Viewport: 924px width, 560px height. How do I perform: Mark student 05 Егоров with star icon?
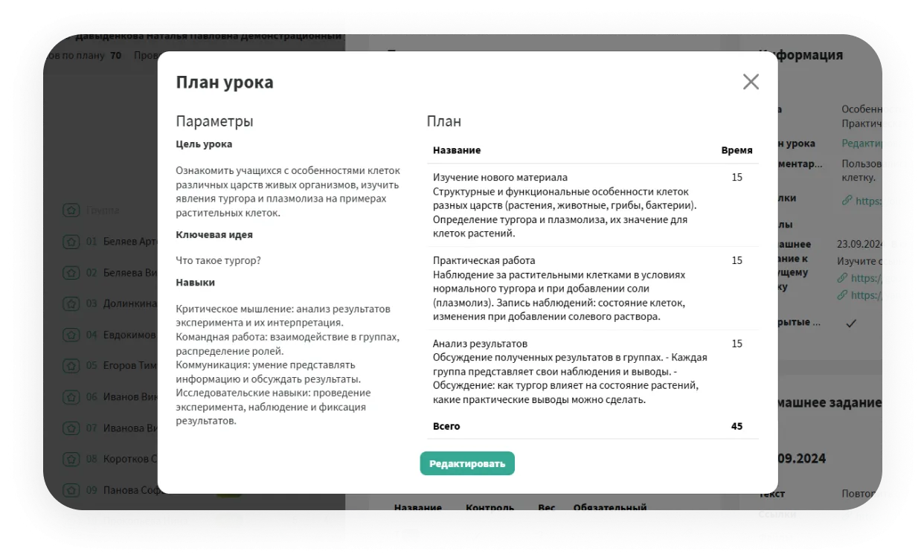(x=71, y=366)
